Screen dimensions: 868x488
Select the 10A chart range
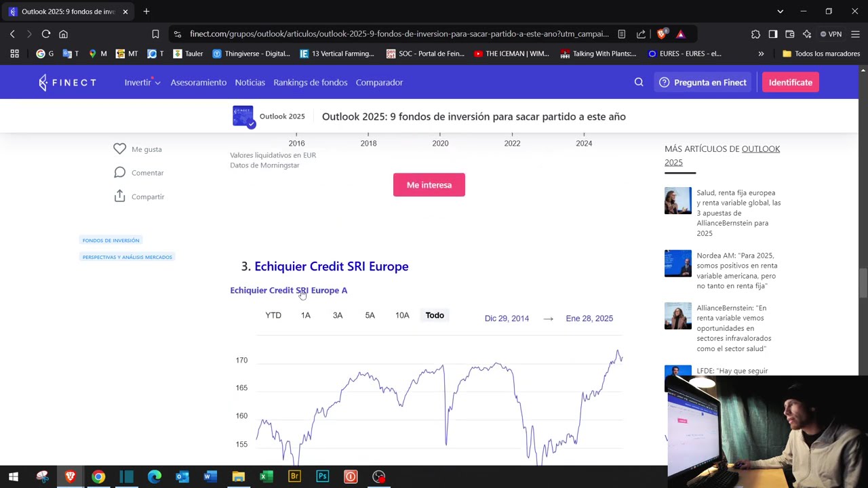coord(402,315)
